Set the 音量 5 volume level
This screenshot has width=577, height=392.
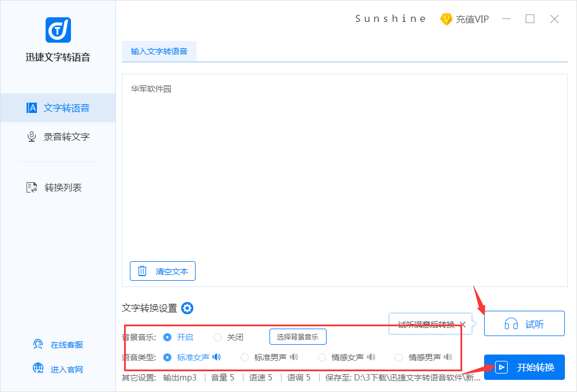click(222, 378)
